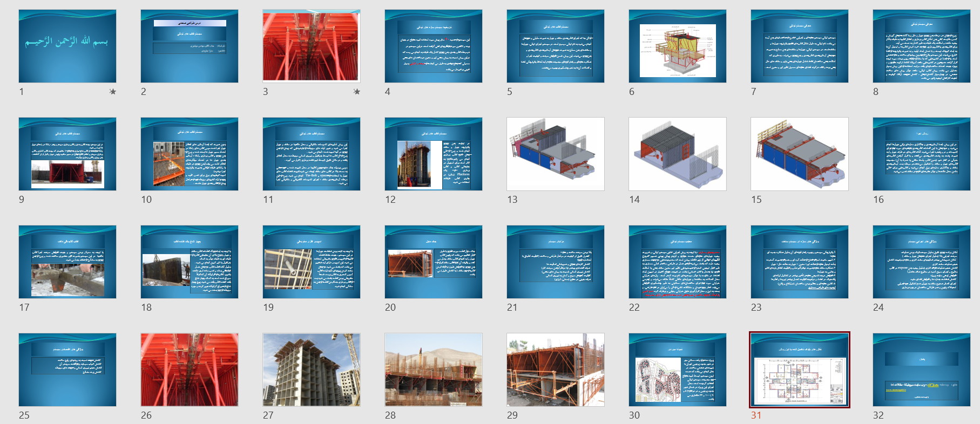Viewport: 980px width, 424px height.
Task: Click slide 20 orange tunnel form photo
Action: [x=434, y=262]
